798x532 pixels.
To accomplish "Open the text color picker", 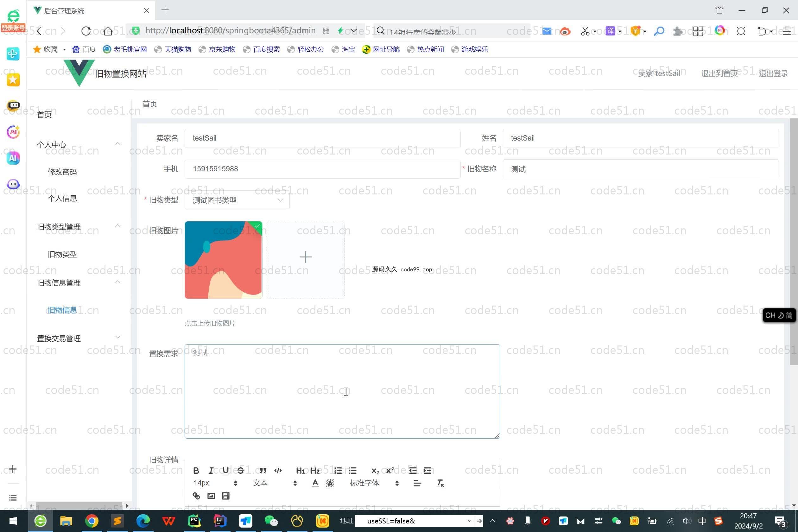I will (x=315, y=483).
